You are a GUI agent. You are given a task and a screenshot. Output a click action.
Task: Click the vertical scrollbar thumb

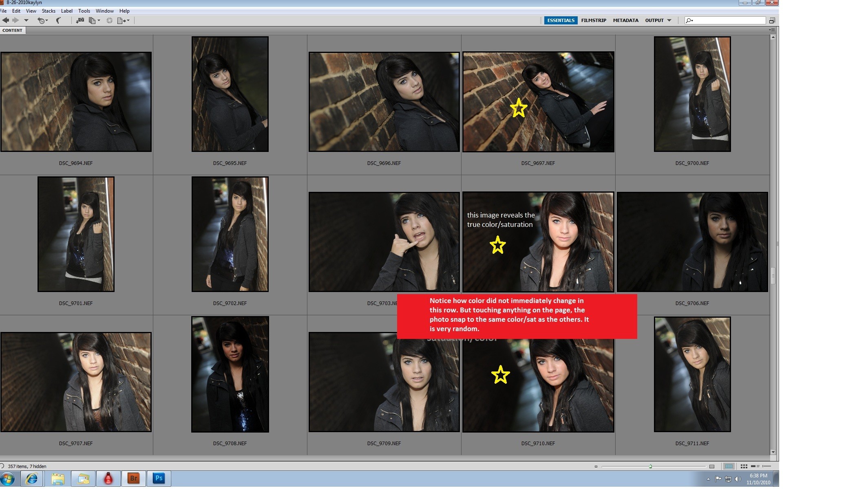coord(773,276)
